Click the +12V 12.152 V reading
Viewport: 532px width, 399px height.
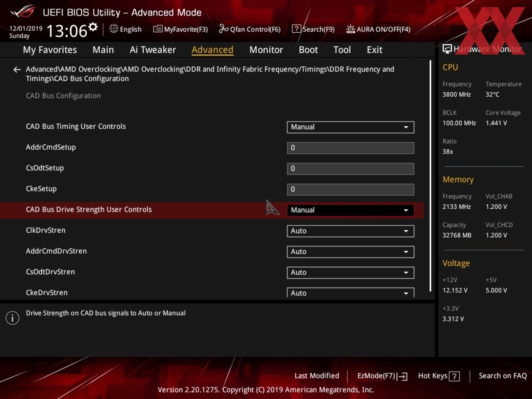pyautogui.click(x=455, y=290)
